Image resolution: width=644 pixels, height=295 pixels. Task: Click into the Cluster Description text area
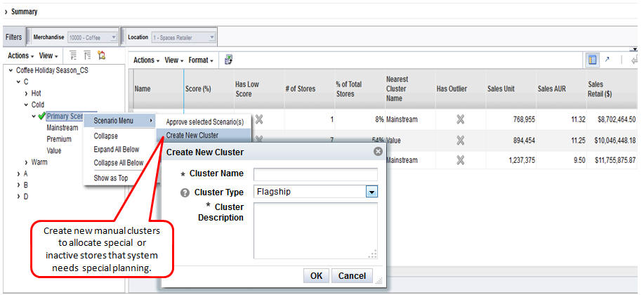coord(315,231)
